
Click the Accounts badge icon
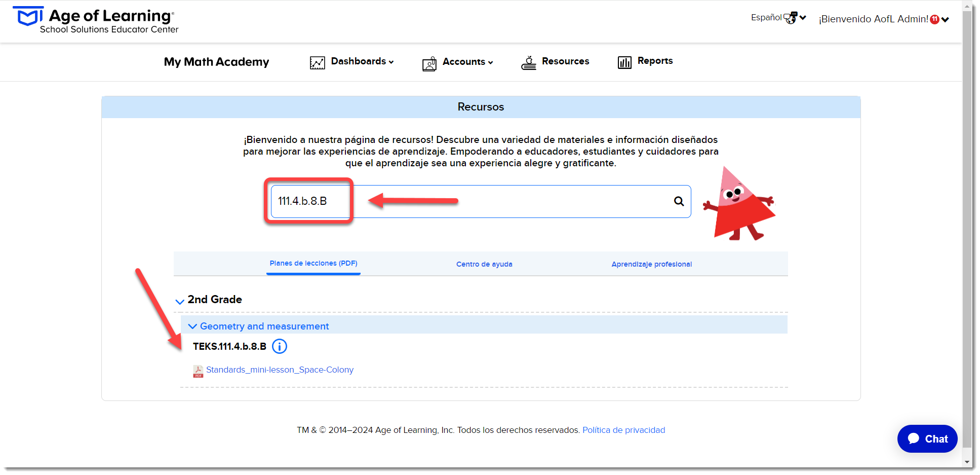pyautogui.click(x=429, y=63)
